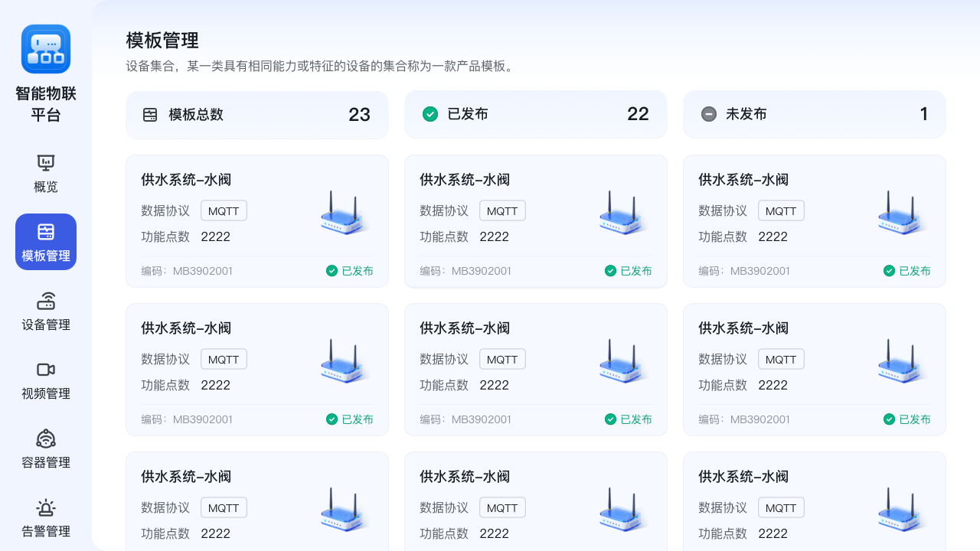
Task: Click the router thumbnail on the first card
Action: (341, 214)
